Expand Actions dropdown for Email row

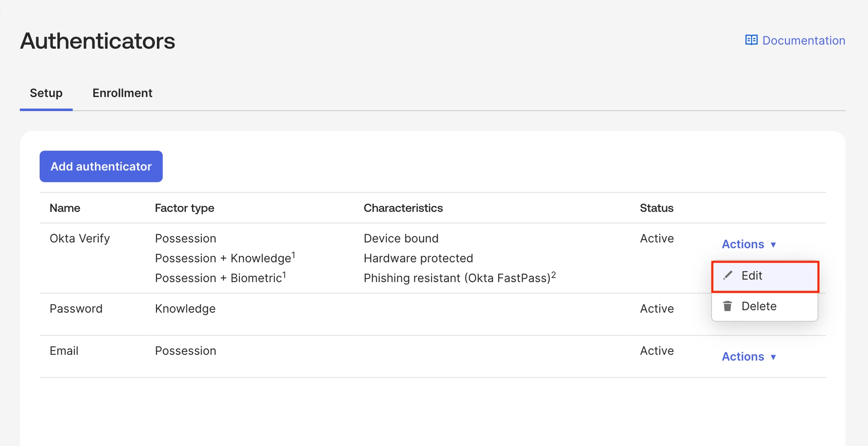pyautogui.click(x=743, y=357)
